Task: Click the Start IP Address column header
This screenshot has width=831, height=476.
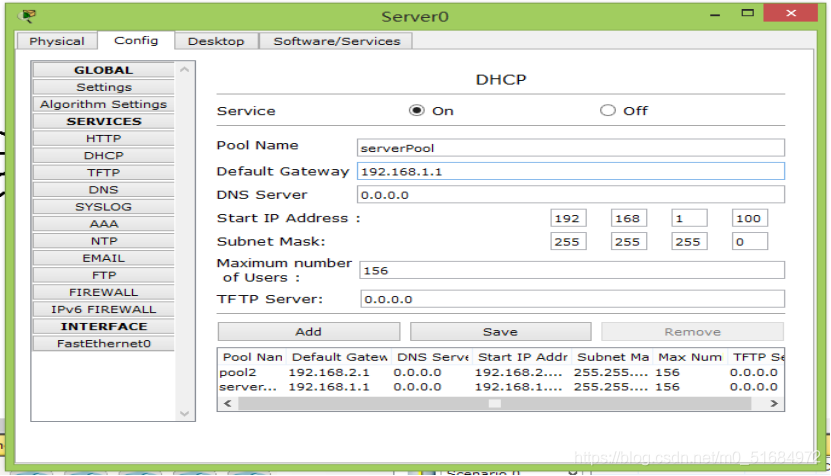Action: click(x=522, y=357)
